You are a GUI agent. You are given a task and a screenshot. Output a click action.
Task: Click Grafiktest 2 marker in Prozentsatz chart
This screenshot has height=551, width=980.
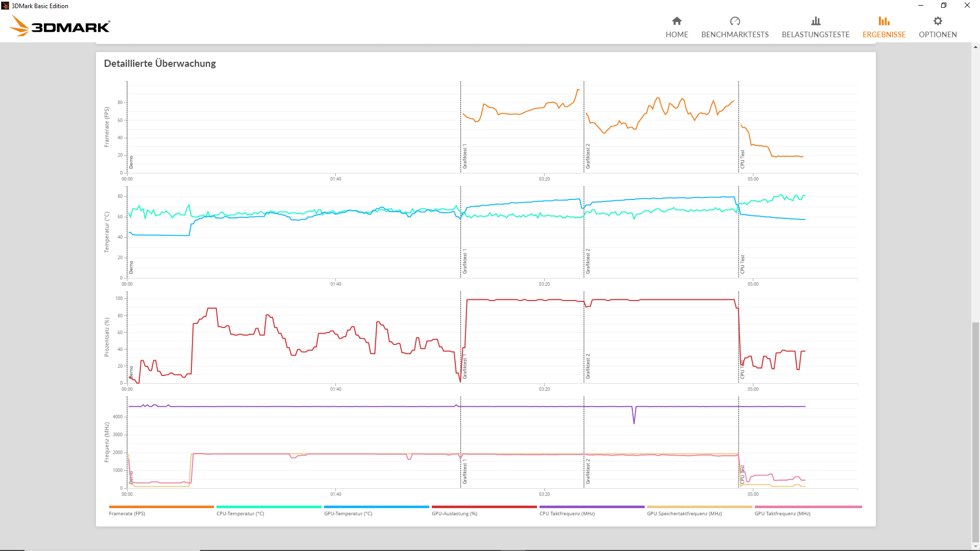tap(588, 366)
